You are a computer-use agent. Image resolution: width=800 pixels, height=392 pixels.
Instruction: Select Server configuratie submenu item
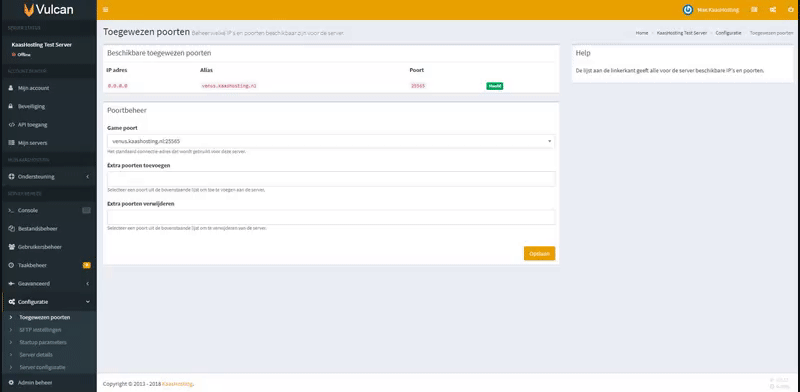click(42, 368)
